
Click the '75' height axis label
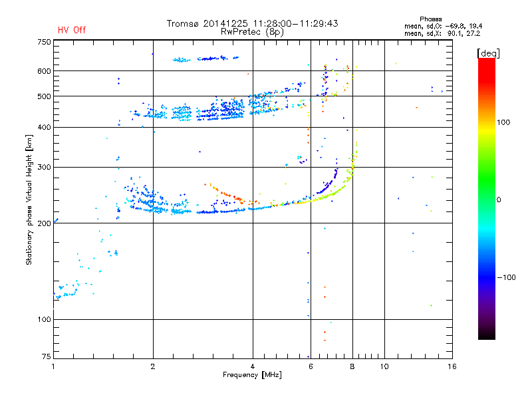(x=47, y=356)
